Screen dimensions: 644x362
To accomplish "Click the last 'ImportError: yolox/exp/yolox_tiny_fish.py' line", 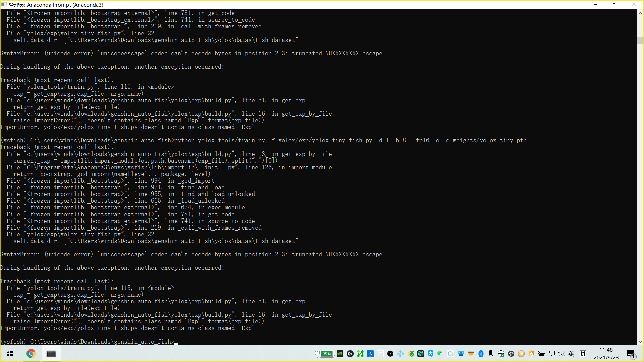I will (x=127, y=328).
